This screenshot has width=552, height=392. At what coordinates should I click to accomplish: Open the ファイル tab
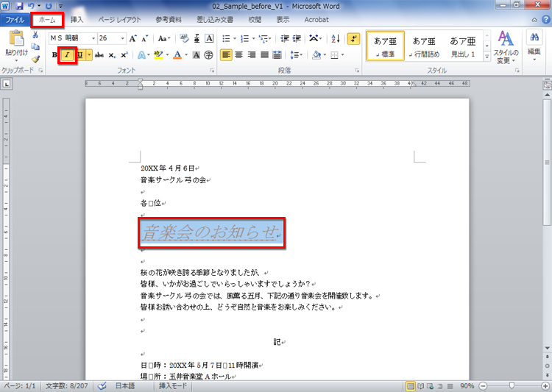(x=15, y=20)
